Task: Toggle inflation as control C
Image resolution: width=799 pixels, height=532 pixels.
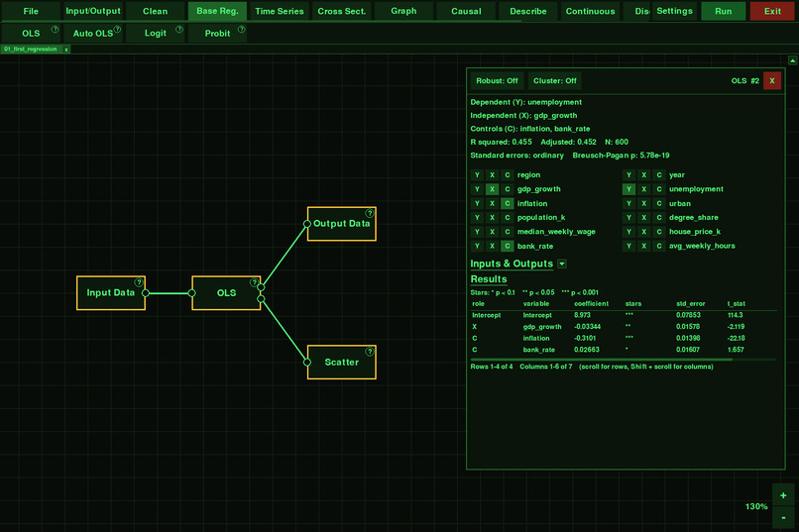Action: coord(507,204)
